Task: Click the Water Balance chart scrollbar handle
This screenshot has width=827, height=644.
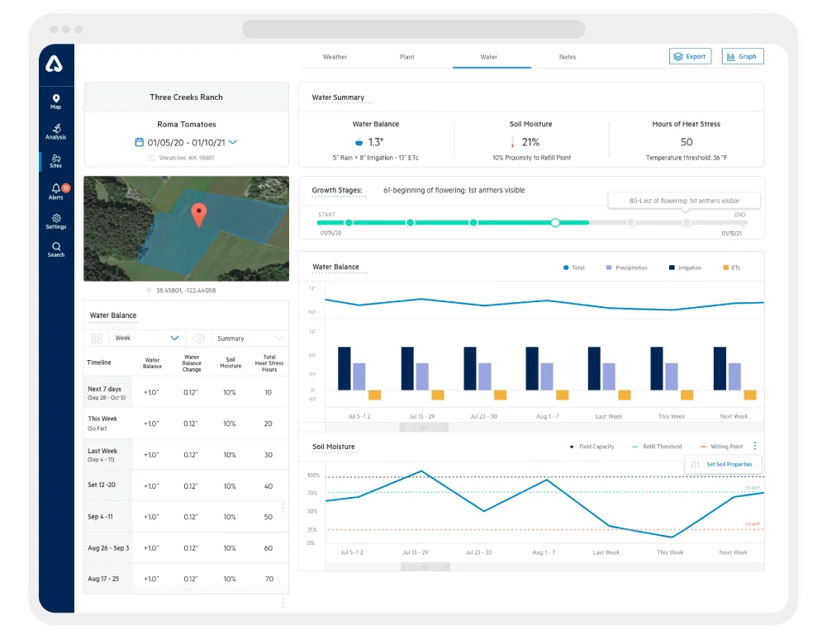Action: [x=424, y=428]
